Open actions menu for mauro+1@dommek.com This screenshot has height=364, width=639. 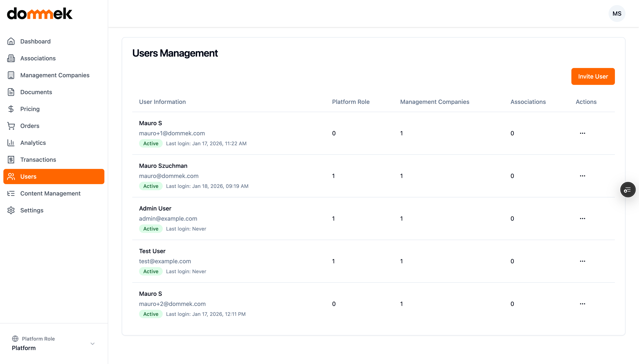tap(582, 133)
